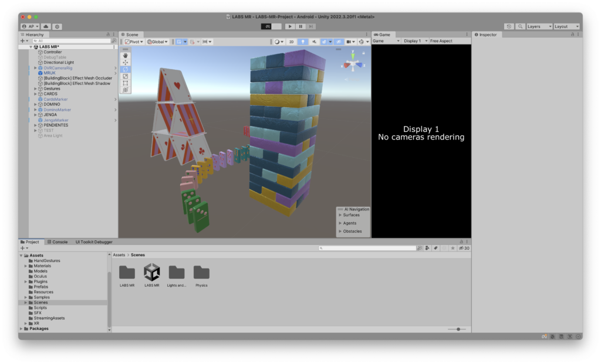Open Unity cloud services icon
Viewport: 601px width, 364px height.
tap(46, 26)
